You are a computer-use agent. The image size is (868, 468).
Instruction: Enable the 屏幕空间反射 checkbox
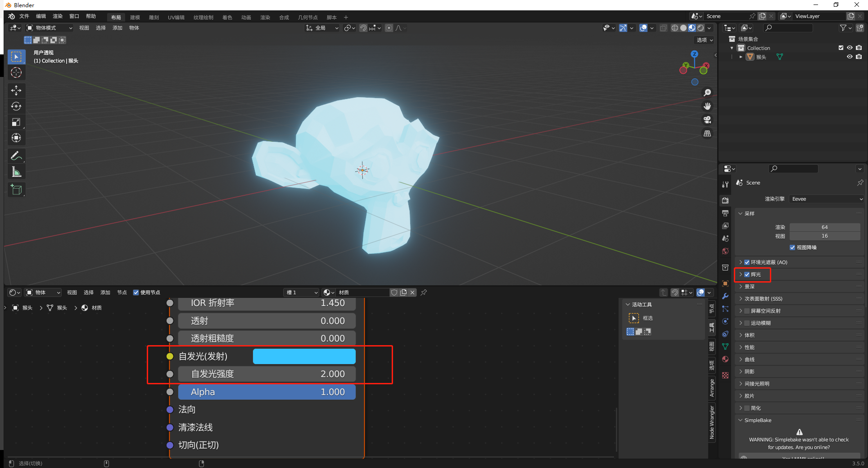[x=747, y=311]
